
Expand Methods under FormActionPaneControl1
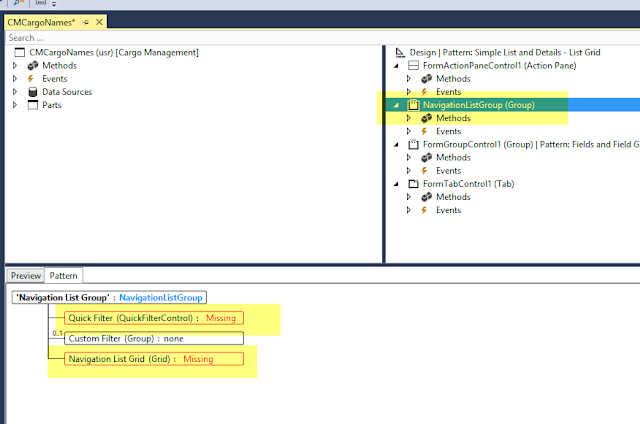(409, 78)
